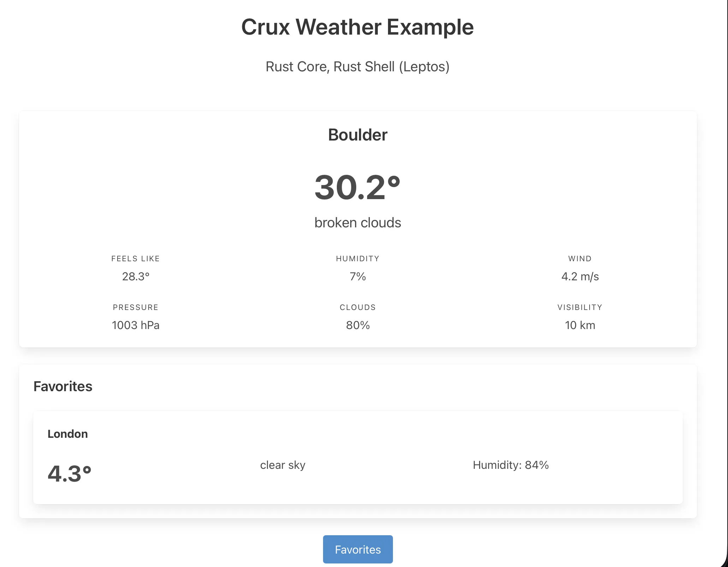The image size is (728, 567).
Task: Click the broken clouds description text
Action: [357, 222]
